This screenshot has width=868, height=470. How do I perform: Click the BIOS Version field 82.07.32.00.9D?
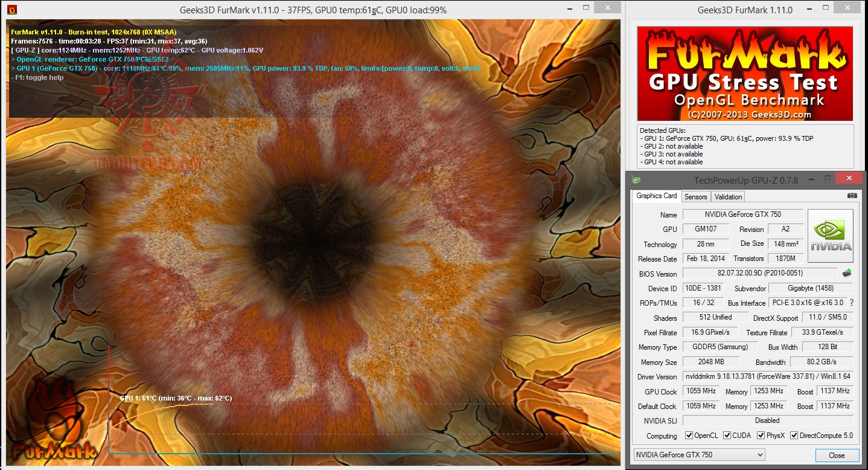[x=760, y=273]
